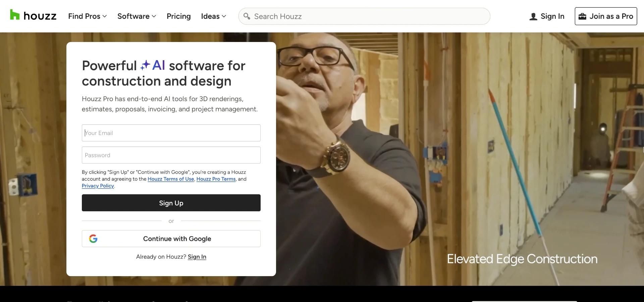Screen dimensions: 644x302
Task: Focus the Password input field
Action: [171, 155]
